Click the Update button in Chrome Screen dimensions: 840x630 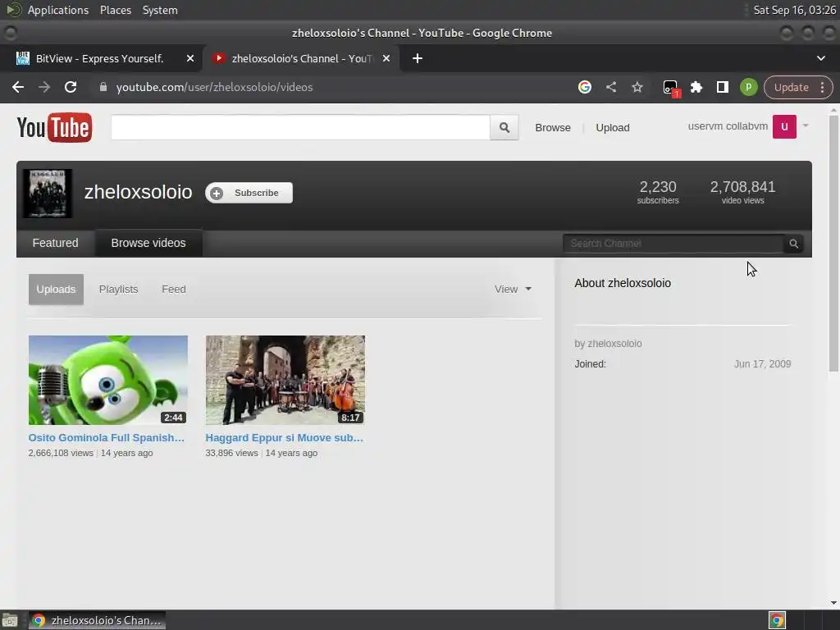point(792,87)
